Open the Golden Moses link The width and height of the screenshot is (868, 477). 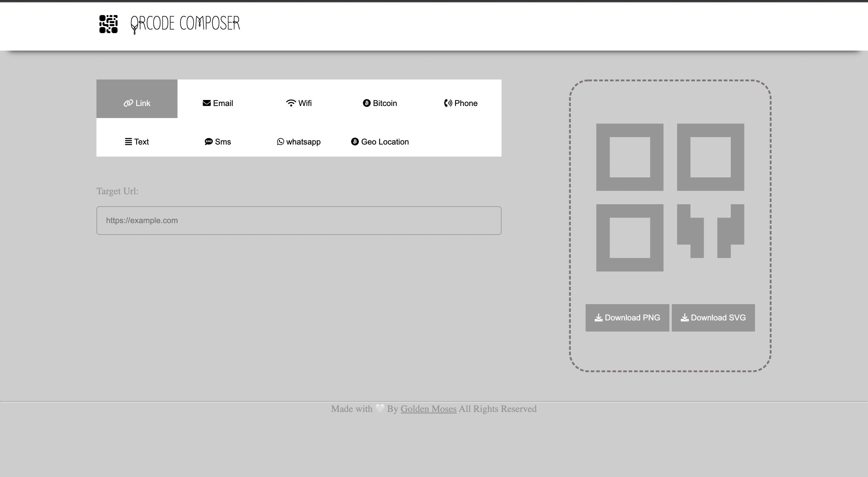(x=428, y=409)
